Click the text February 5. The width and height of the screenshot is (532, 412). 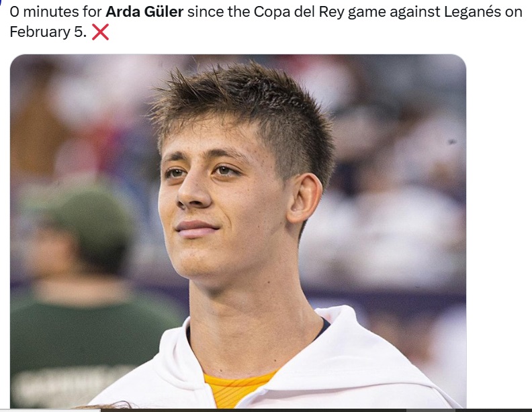[x=48, y=32]
